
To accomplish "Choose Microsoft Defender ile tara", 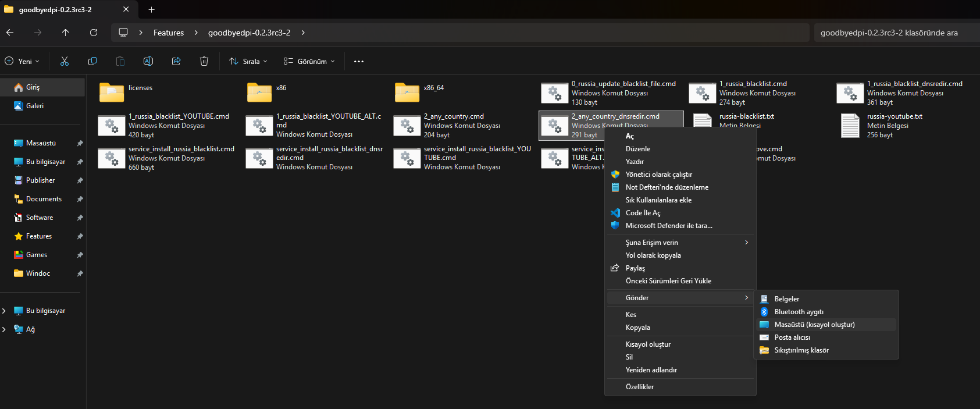I will point(680,226).
